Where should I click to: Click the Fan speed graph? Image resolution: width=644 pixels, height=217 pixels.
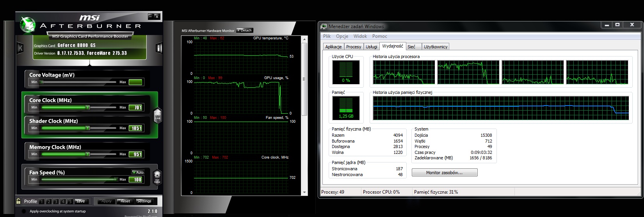click(241, 137)
